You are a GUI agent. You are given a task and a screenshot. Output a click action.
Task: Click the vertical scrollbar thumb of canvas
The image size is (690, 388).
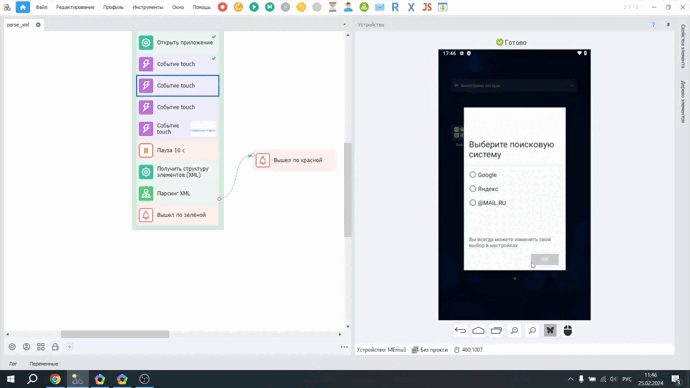pos(348,190)
